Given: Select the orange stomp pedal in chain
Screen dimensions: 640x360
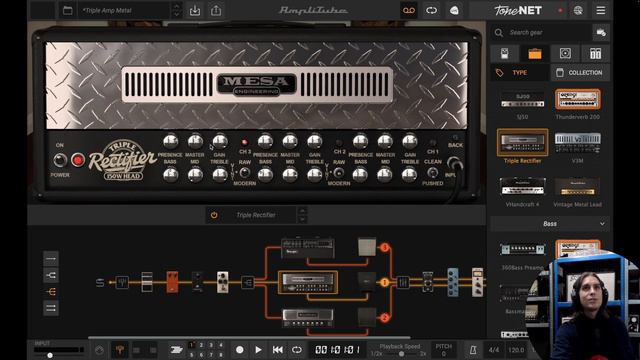Looking at the screenshot, I should pos(172,282).
